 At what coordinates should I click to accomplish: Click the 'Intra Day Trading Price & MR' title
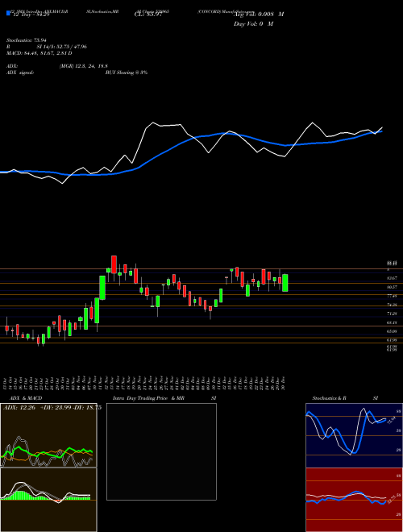148,398
